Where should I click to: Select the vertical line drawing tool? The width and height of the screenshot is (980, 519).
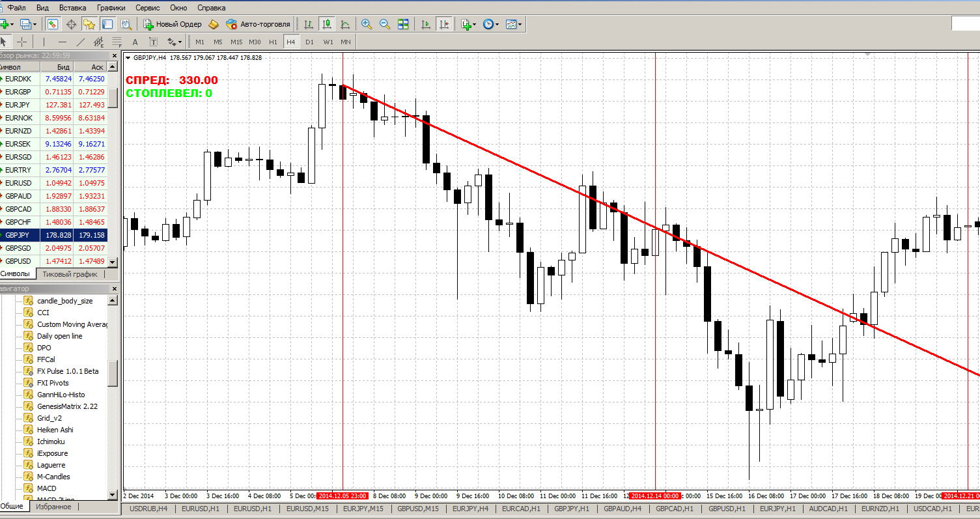44,42
